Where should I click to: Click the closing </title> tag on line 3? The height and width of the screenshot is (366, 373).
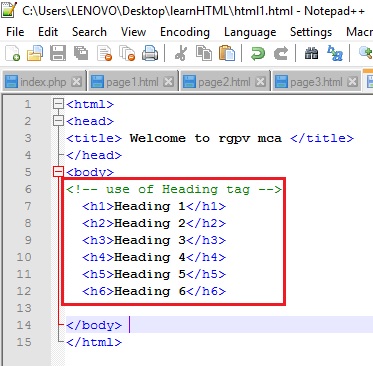(x=322, y=138)
